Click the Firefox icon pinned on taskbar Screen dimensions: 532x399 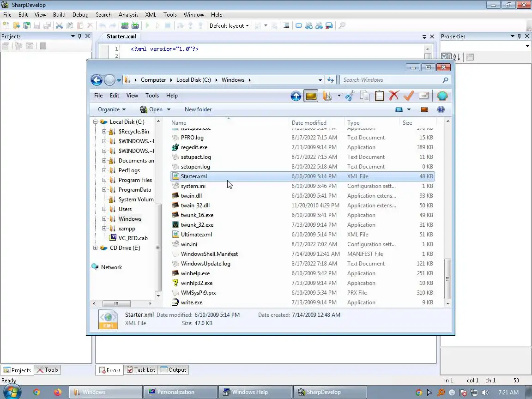click(x=57, y=392)
